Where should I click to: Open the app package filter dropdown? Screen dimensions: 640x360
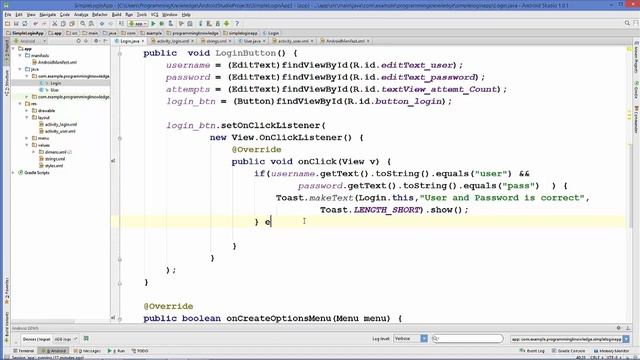[x=569, y=339]
